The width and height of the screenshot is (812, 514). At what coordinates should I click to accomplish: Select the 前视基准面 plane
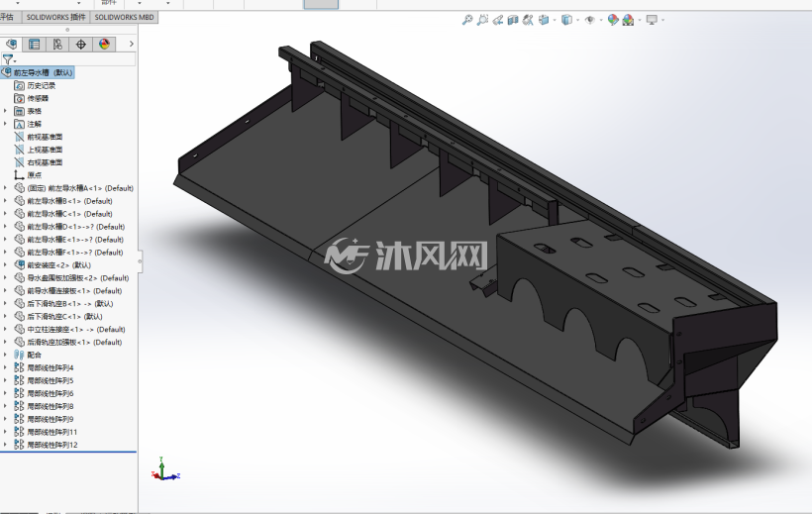click(39, 137)
